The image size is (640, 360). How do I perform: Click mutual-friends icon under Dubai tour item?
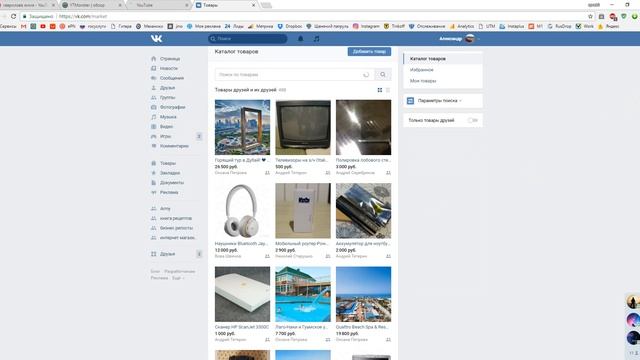[x=267, y=173]
